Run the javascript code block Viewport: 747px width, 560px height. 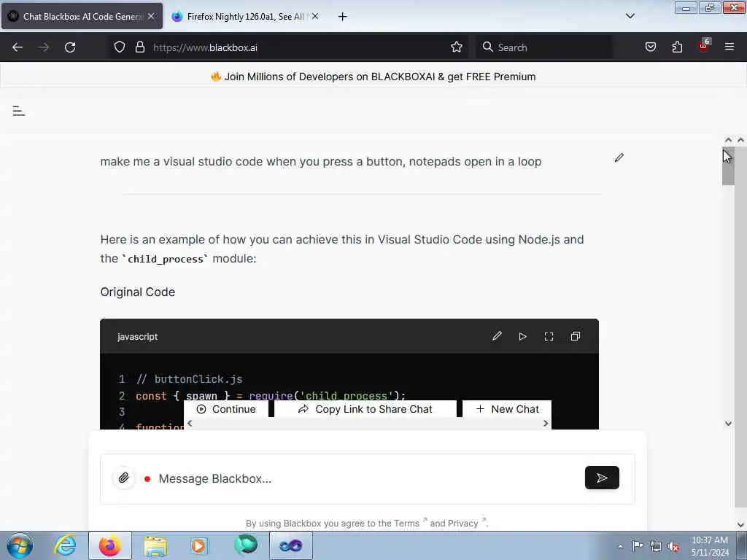click(x=522, y=336)
